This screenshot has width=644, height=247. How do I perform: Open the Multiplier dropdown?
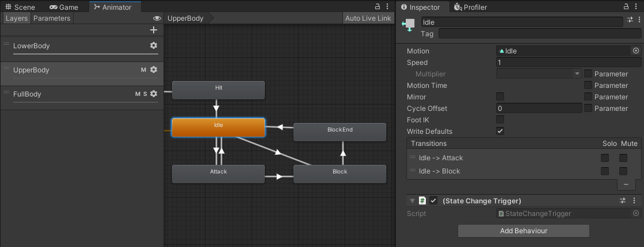click(x=539, y=74)
